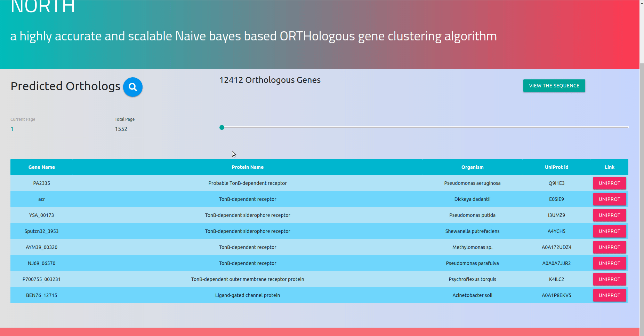
Task: Open UniProt link for Sputcn32_3953
Action: (609, 231)
